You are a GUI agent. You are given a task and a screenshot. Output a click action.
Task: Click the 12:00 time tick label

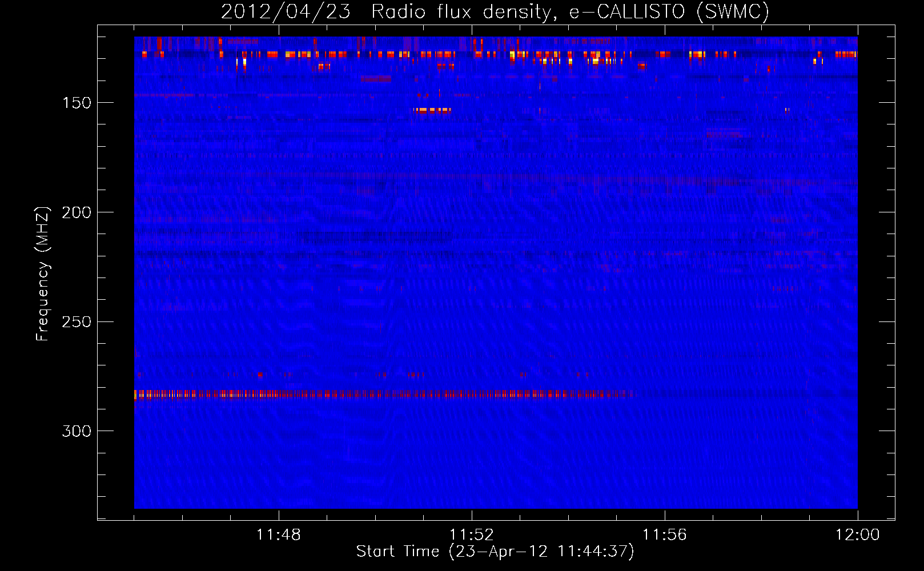[858, 534]
